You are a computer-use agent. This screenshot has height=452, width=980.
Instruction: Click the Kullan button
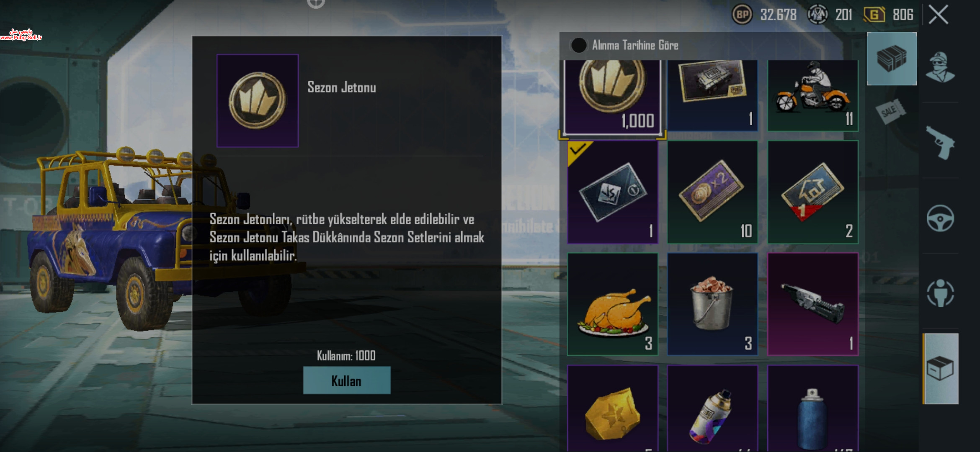pyautogui.click(x=347, y=380)
